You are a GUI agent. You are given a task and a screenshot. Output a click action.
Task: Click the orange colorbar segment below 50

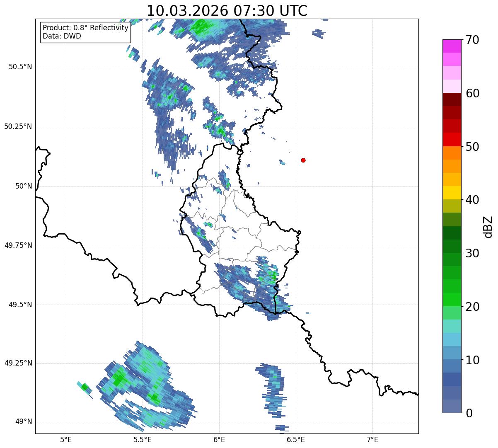pyautogui.click(x=452, y=153)
